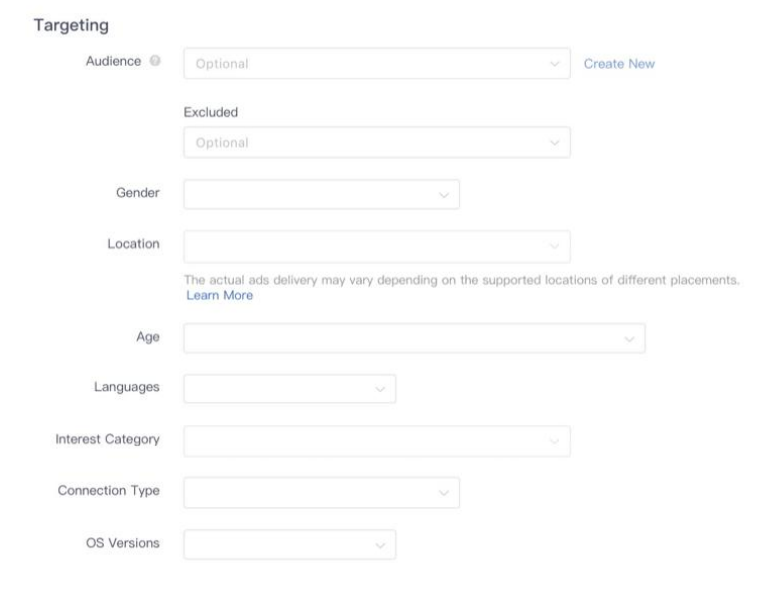
Task: Expand Languages using its chevron arrow
Action: 380,388
